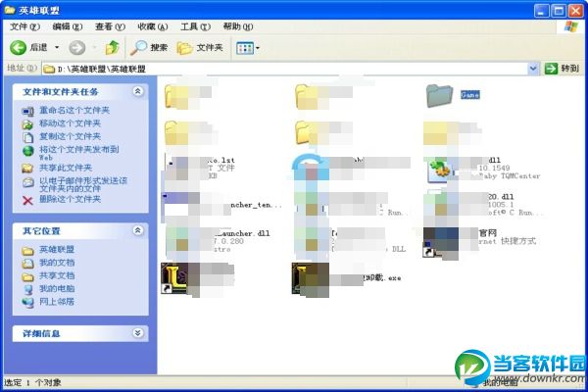Click the window title folder icon

[10, 10]
